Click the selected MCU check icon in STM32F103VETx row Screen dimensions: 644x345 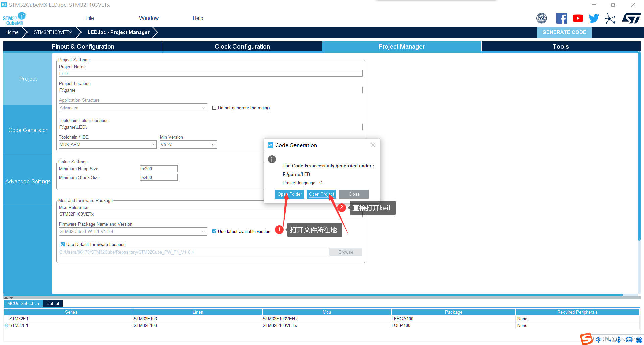[6, 325]
